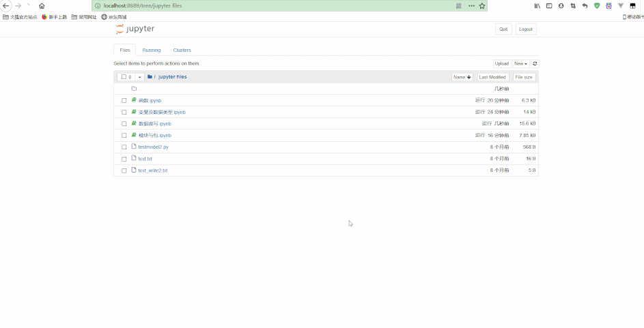Expand the select-all dropdown arrow

coord(139,77)
